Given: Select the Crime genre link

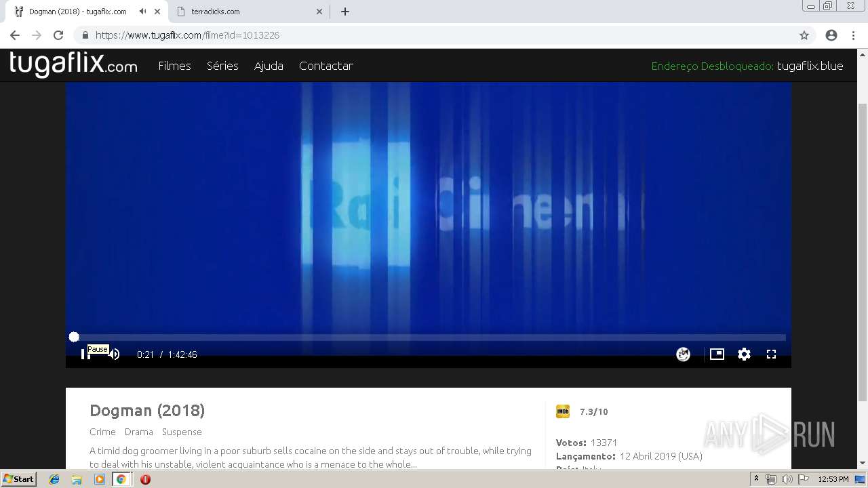Looking at the screenshot, I should pos(102,432).
